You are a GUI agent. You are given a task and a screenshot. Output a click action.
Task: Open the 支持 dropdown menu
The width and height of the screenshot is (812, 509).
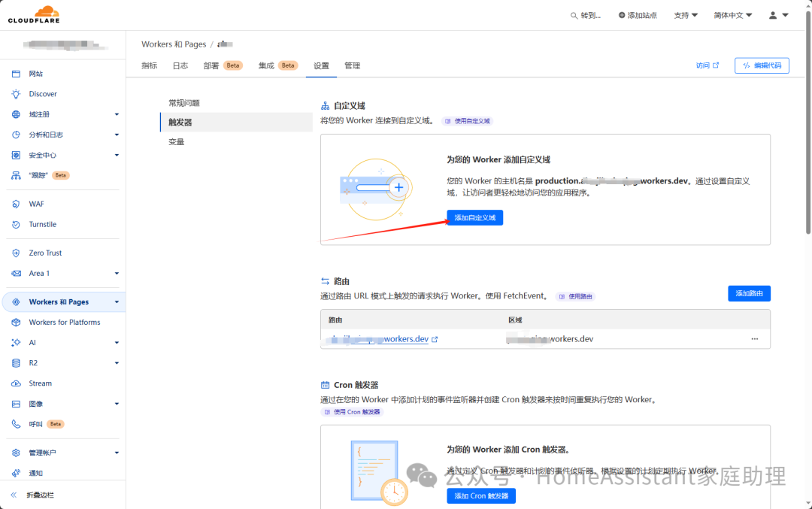pos(686,16)
